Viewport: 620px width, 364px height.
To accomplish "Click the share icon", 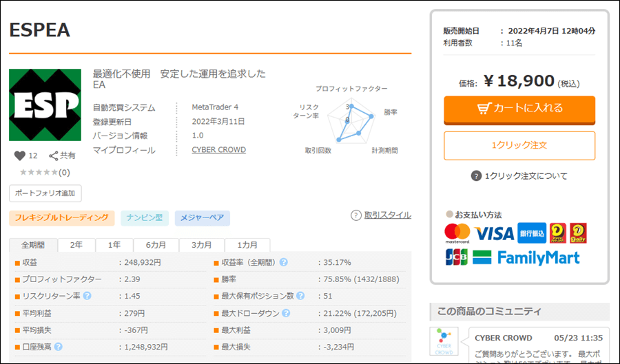I will click(x=54, y=156).
